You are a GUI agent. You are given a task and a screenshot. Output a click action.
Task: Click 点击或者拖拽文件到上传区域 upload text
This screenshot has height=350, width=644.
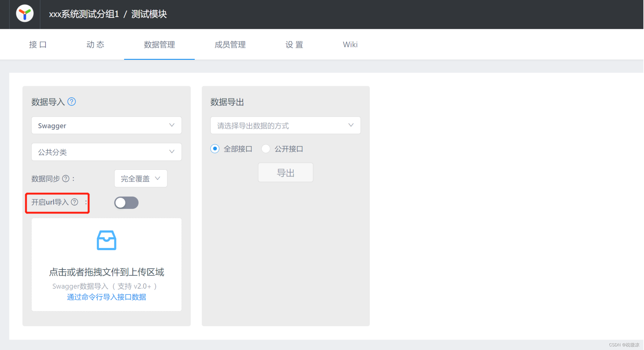click(106, 272)
